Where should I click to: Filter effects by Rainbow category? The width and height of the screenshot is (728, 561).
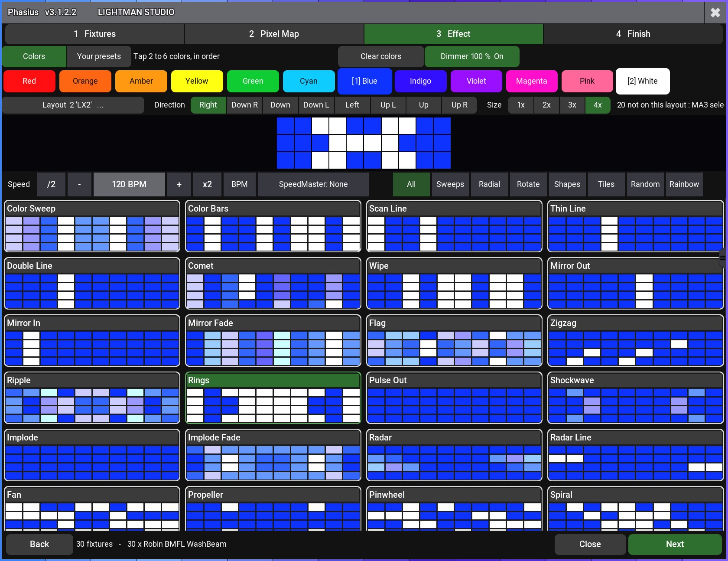point(684,184)
